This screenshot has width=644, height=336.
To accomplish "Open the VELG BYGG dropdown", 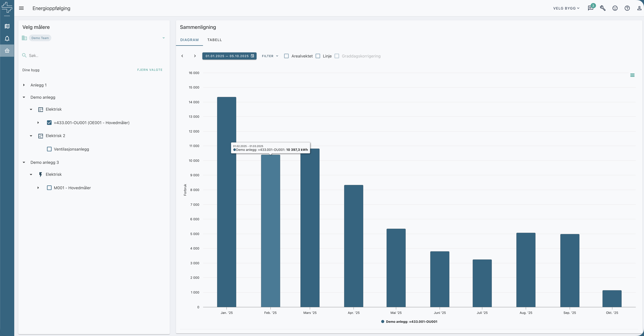I will (x=566, y=8).
